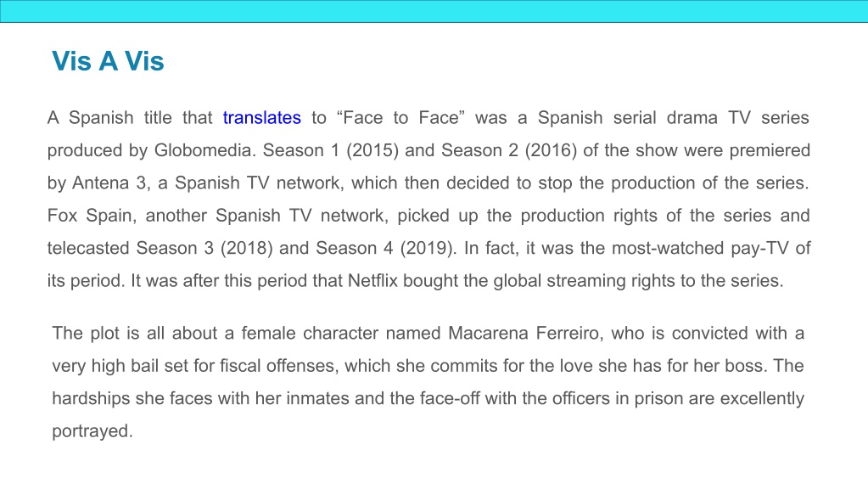Click the word "Netflix" in the paragraph
The image size is (868, 489).
click(x=372, y=280)
